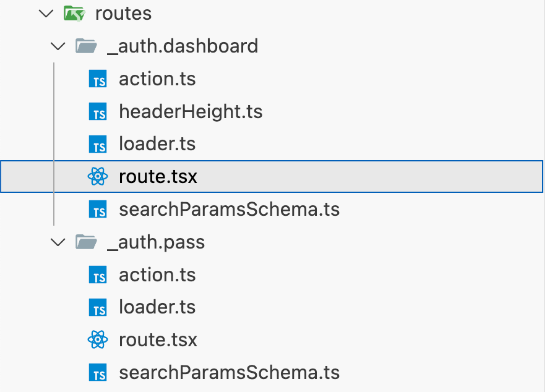547x392 pixels.
Task: Click the _auth.pass folder icon
Action: click(85, 242)
